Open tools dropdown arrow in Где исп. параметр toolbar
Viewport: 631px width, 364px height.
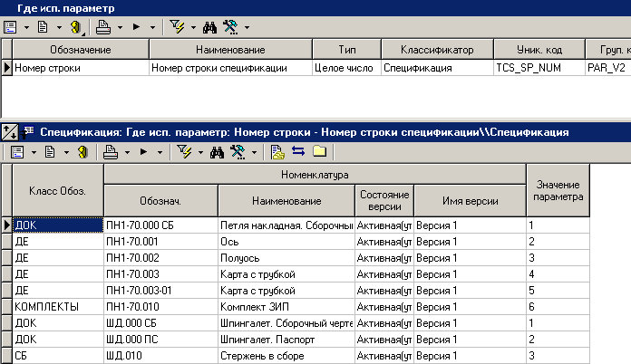click(x=247, y=27)
